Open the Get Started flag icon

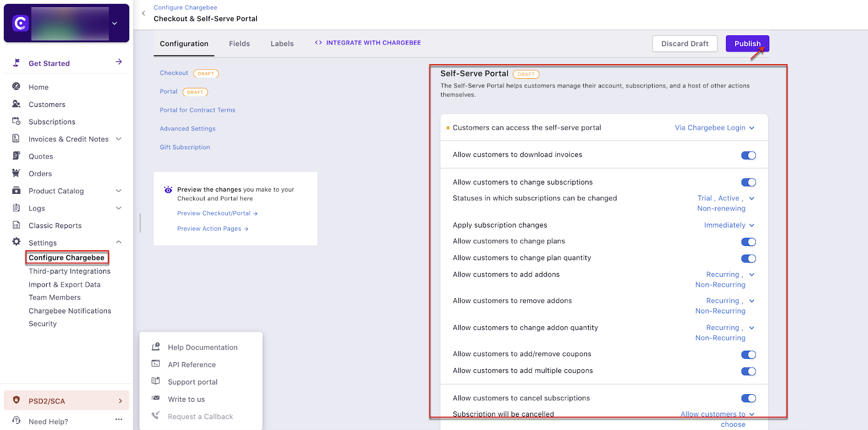point(16,63)
